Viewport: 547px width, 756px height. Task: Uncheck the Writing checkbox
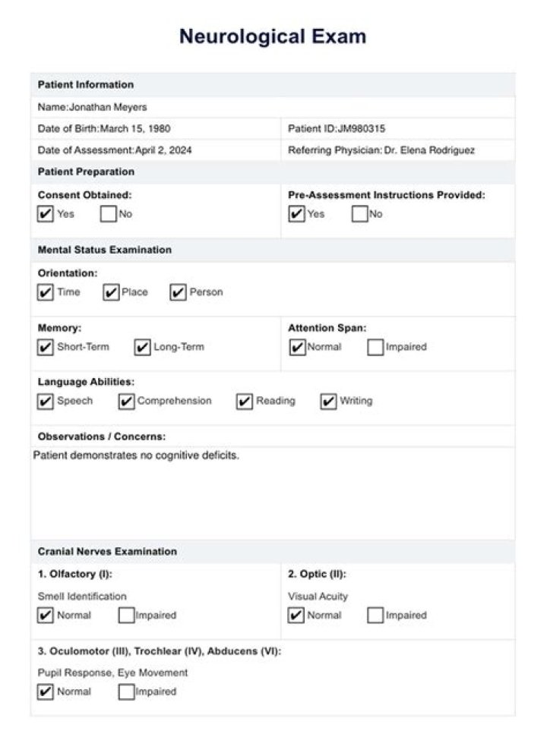click(328, 402)
